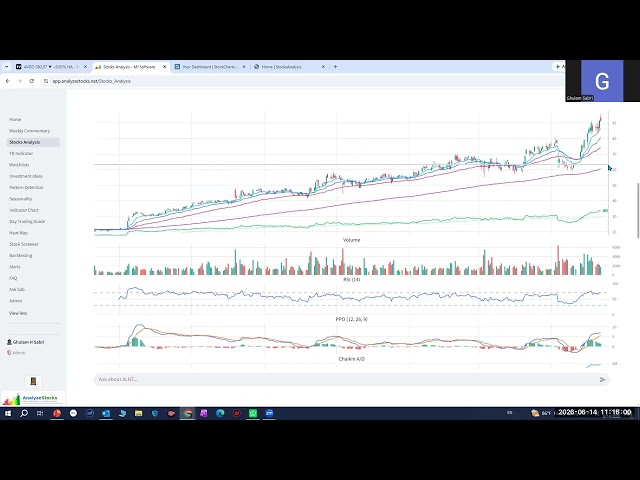
Task: Select Stocks Analysis in the sidebar
Action: click(33, 142)
